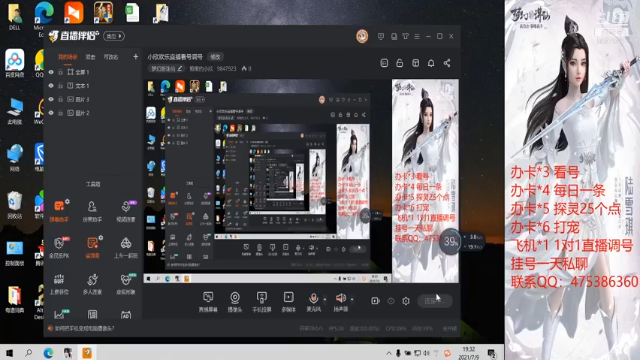This screenshot has height=360, width=640.
Task: Add a screen capture source
Action: (x=208, y=302)
